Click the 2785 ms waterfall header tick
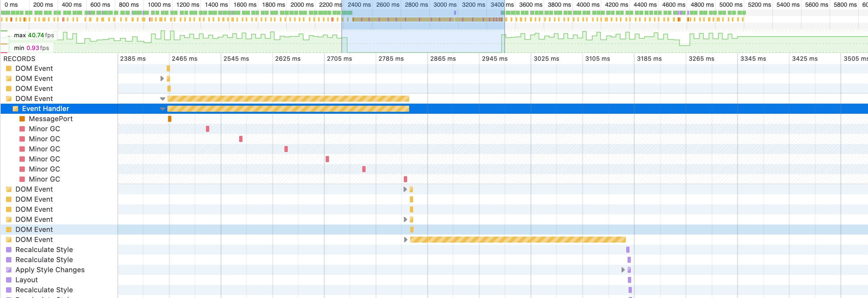 [x=391, y=59]
